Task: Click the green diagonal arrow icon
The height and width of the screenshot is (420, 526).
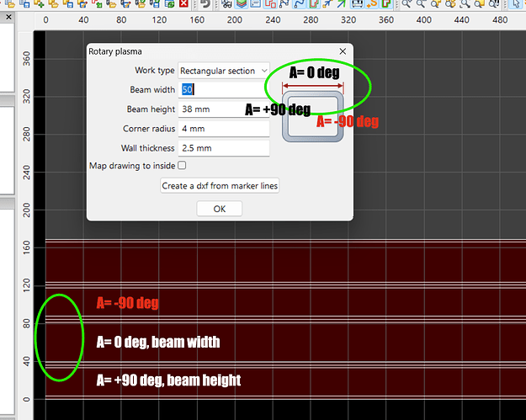Action: pos(340,4)
